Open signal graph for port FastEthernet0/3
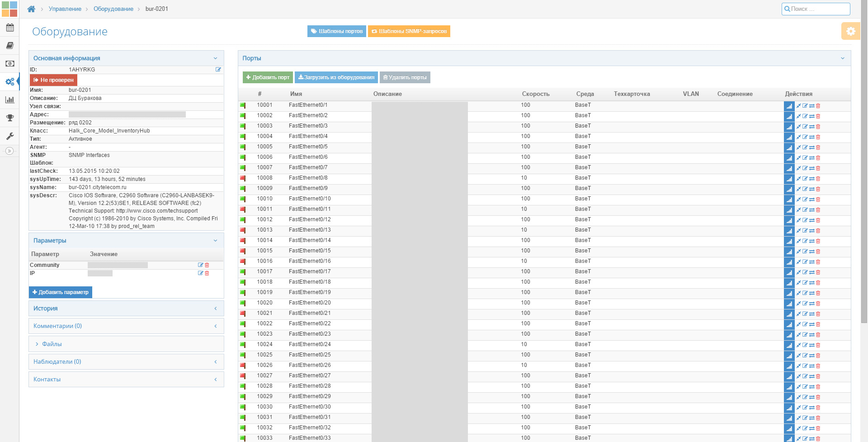This screenshot has width=868, height=442. coord(789,127)
